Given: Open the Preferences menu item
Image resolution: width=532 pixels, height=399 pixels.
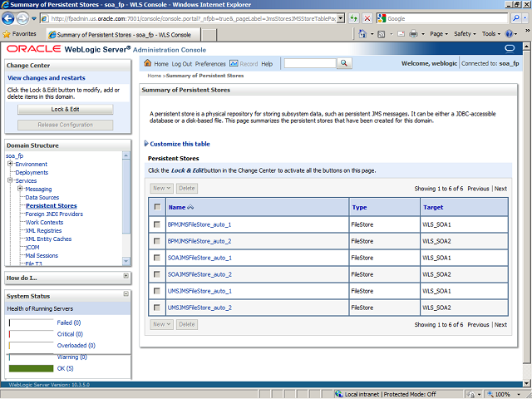Looking at the screenshot, I should (210, 64).
